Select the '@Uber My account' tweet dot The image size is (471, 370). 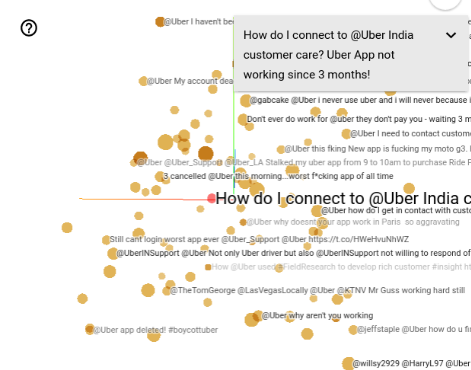pyautogui.click(x=143, y=81)
